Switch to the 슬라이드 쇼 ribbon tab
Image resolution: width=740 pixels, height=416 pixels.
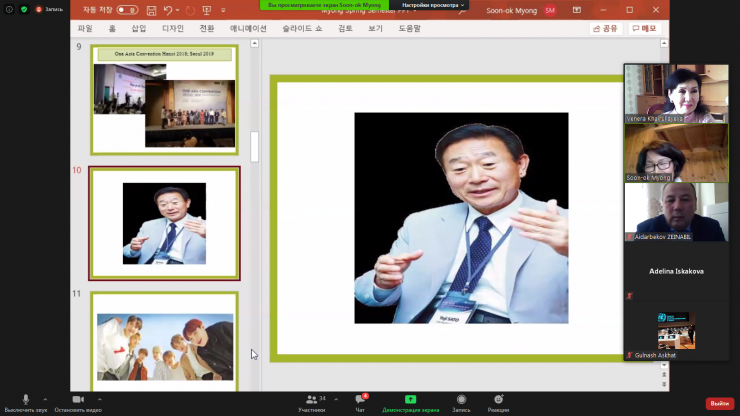302,29
